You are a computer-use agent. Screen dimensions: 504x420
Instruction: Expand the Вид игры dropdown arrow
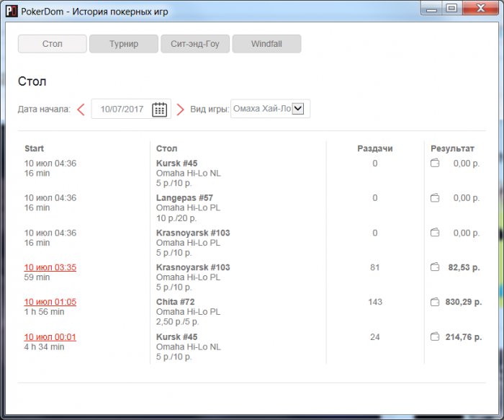(298, 108)
